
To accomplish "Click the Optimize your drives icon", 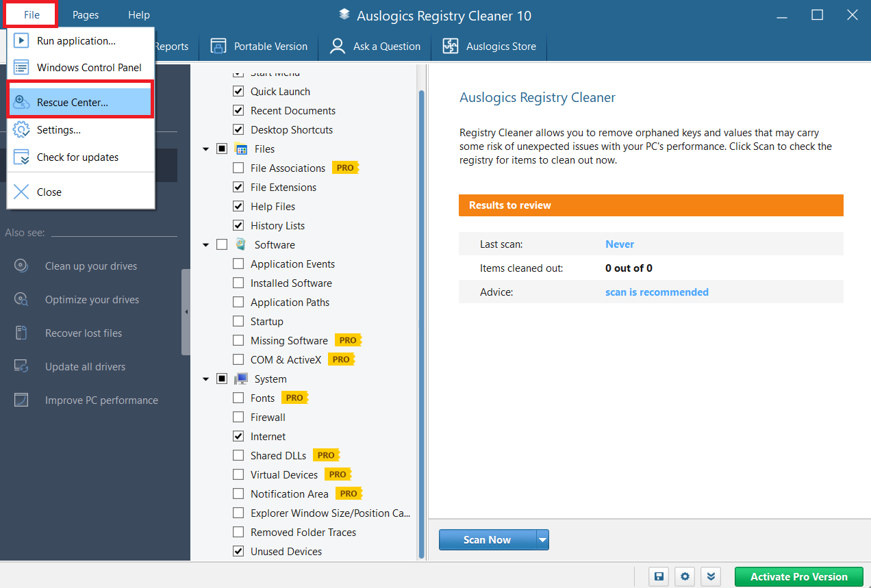I will pyautogui.click(x=21, y=300).
